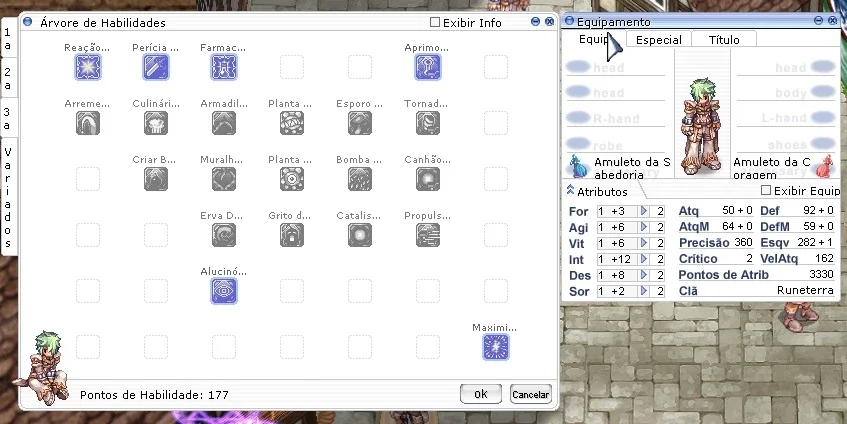The image size is (847, 424).
Task: Switch to the 1a skill tab
Action: 8,39
